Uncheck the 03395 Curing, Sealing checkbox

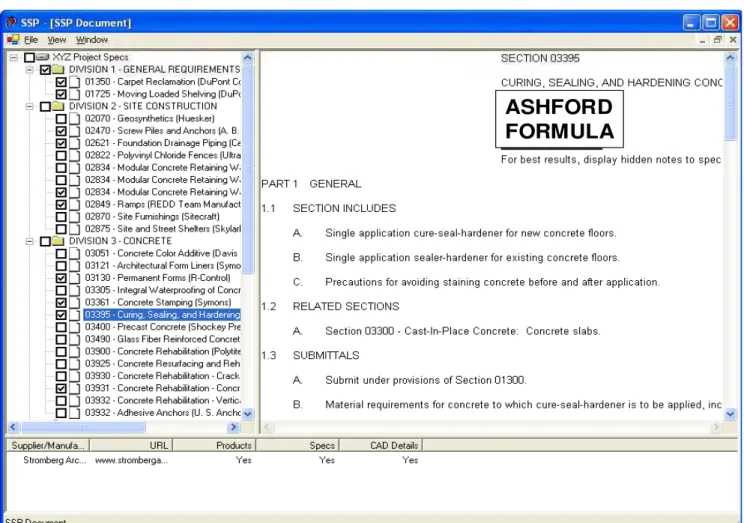[x=61, y=315]
